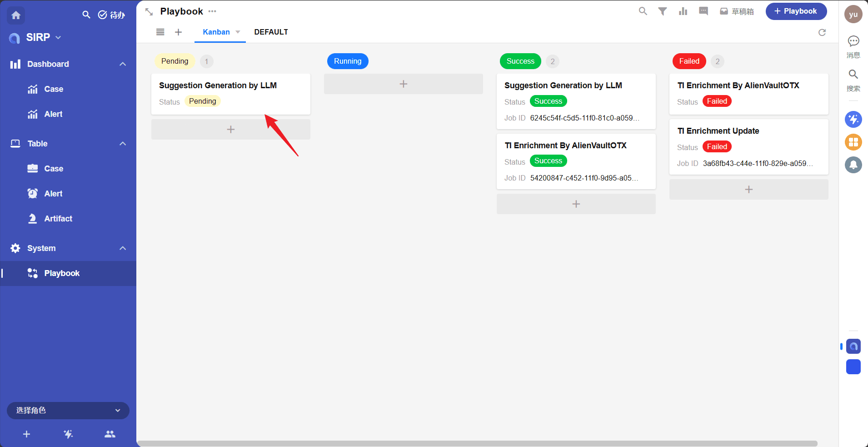Click the refresh icon at top right

pos(822,32)
